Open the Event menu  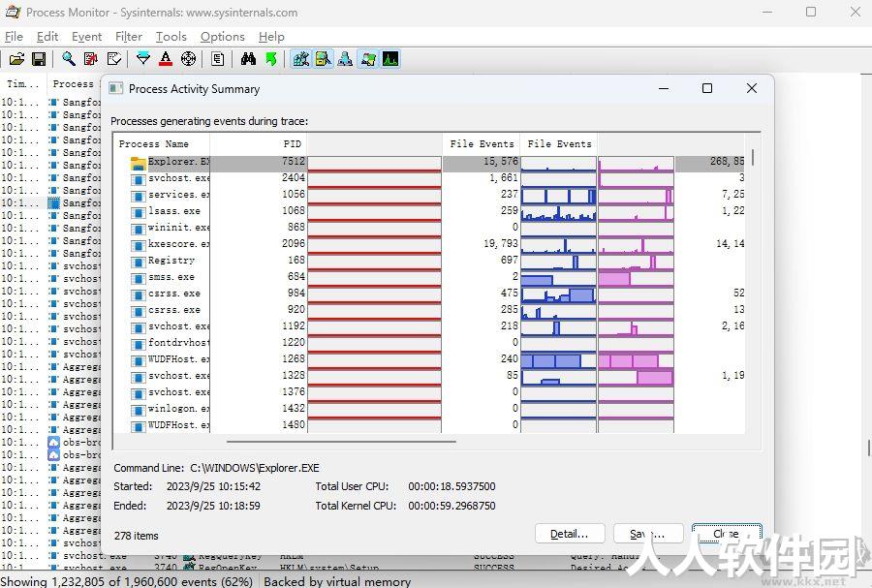(x=87, y=37)
